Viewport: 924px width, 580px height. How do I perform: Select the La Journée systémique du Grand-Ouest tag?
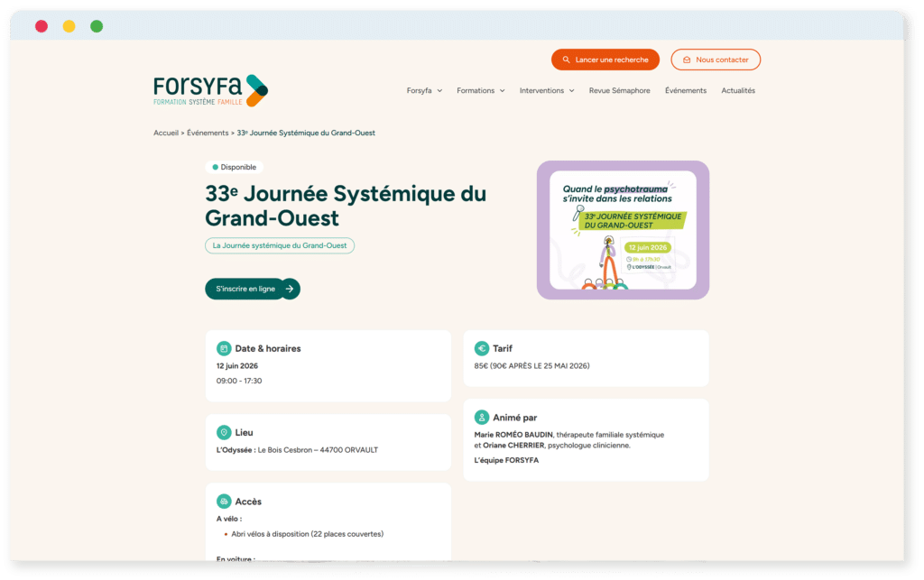click(x=280, y=245)
